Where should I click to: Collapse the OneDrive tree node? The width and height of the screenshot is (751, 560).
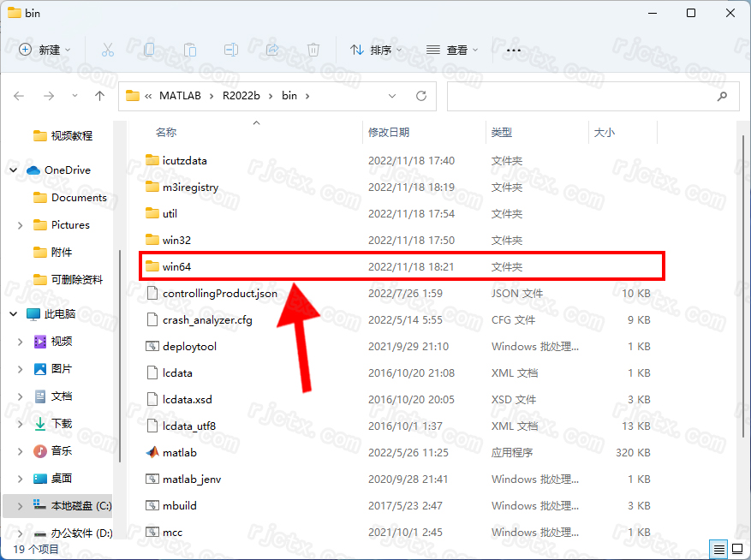[14, 170]
